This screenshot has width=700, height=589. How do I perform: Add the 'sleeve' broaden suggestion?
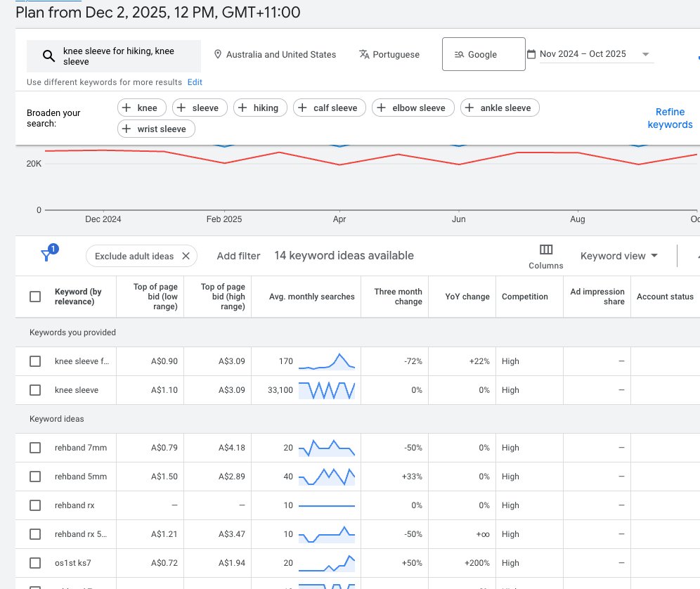(200, 108)
